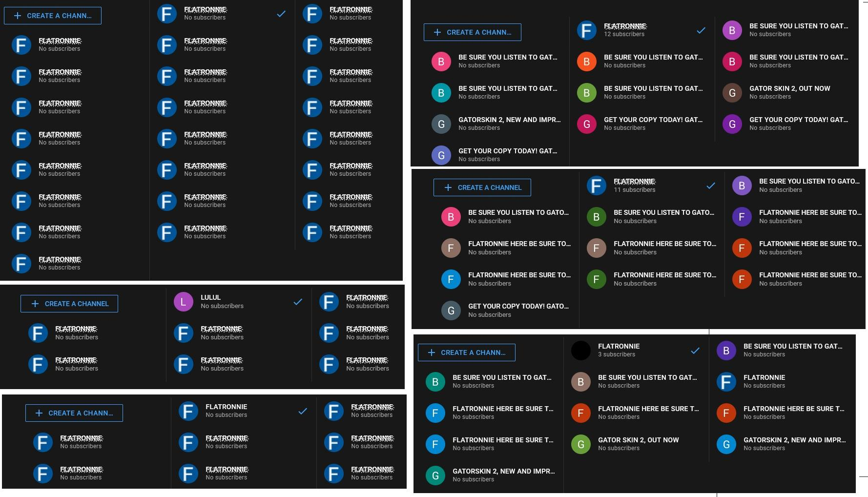This screenshot has height=497, width=868.
Task: Select dark green B avatar in 11-subscriber panel
Action: tap(597, 217)
